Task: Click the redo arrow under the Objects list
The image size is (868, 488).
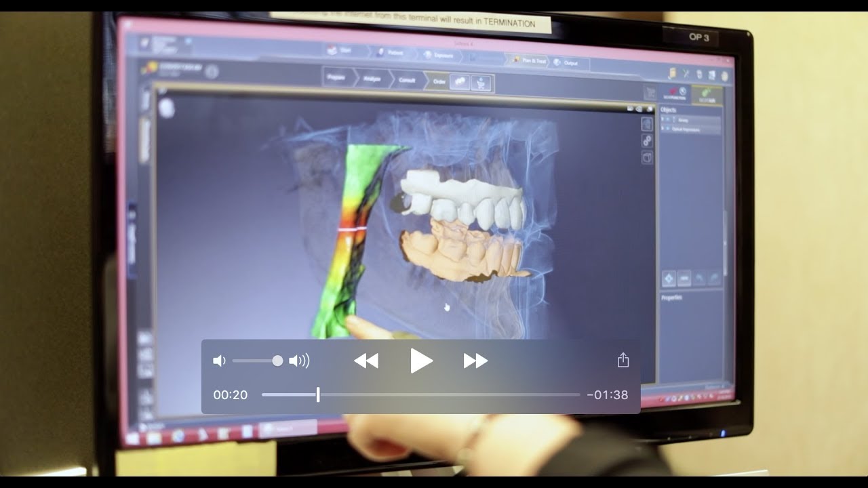Action: 713,278
